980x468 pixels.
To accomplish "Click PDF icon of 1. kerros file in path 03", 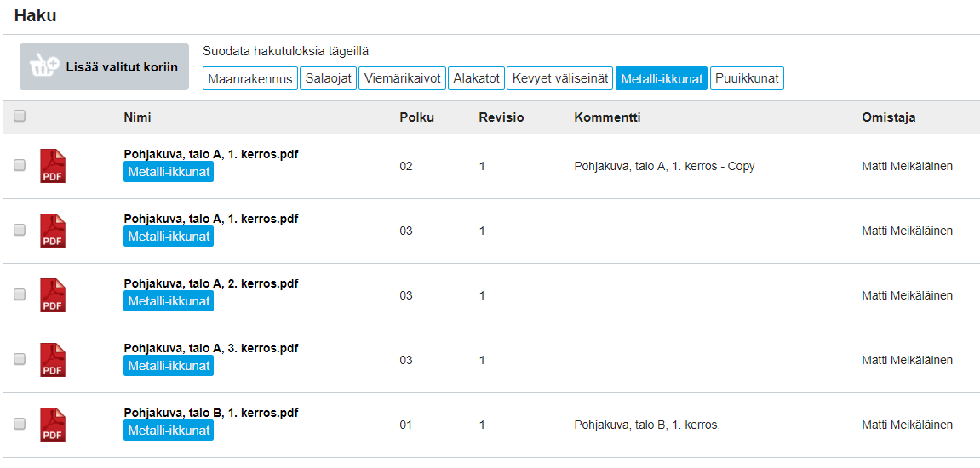I will tap(53, 231).
